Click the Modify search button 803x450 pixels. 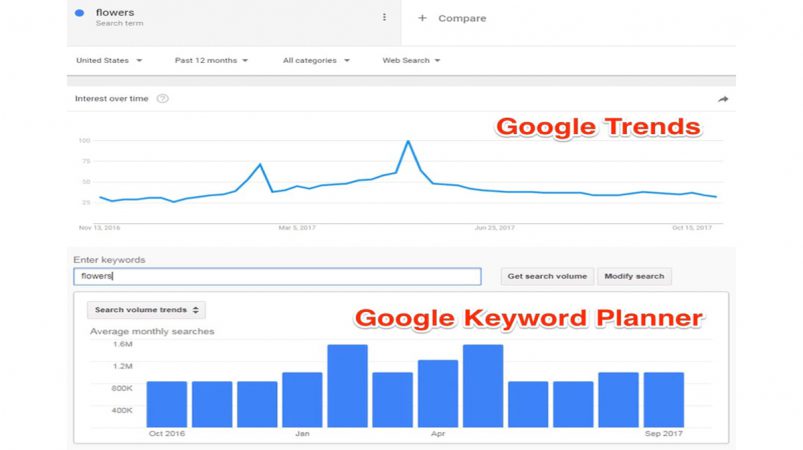point(634,276)
